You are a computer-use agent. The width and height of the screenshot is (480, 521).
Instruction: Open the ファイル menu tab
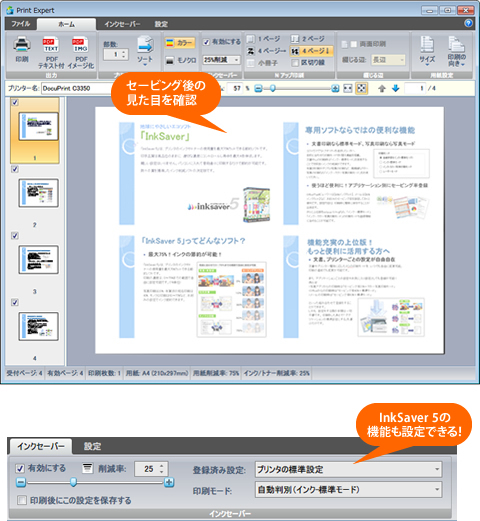tap(21, 24)
